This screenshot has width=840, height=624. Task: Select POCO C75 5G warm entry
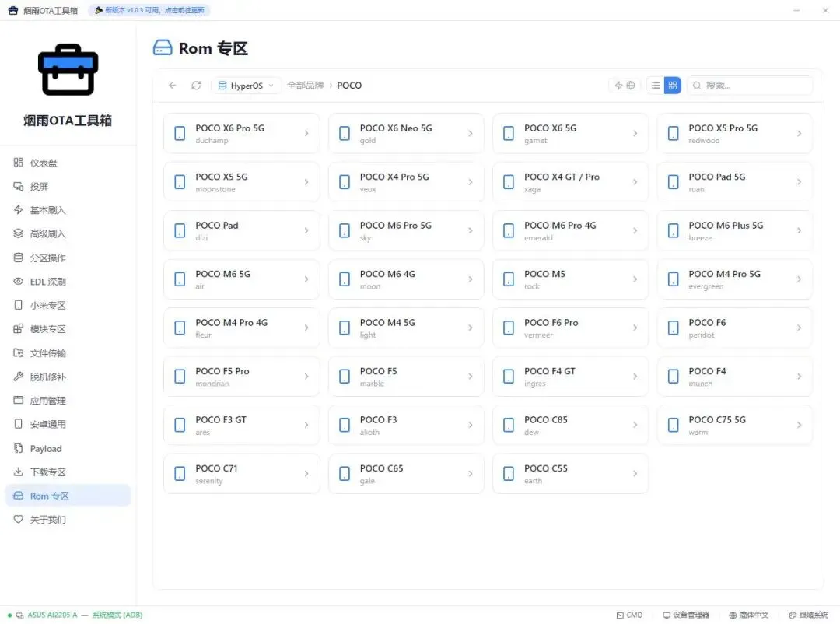pos(734,425)
